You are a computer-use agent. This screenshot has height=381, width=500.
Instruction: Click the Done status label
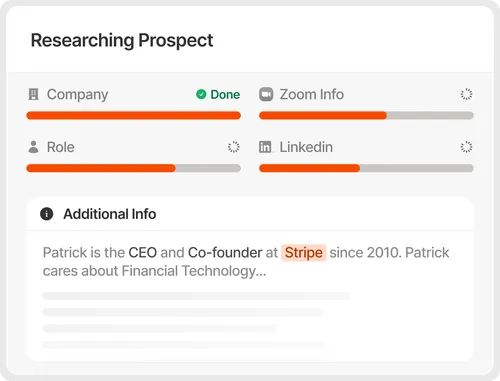225,95
